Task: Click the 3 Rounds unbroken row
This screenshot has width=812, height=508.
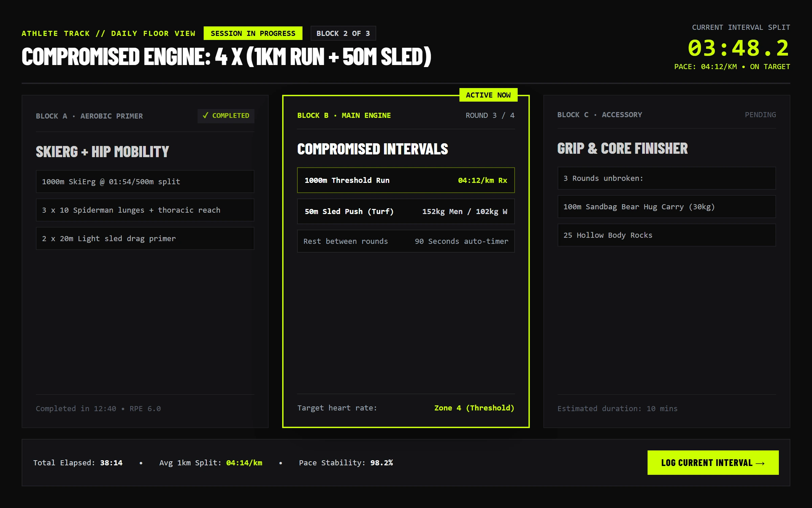Action: (667, 178)
